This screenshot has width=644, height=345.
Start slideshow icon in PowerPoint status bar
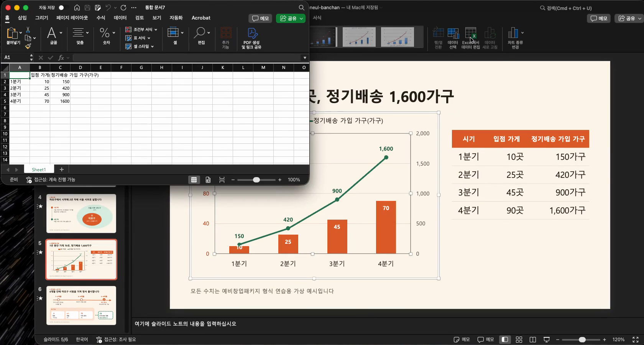point(547,340)
